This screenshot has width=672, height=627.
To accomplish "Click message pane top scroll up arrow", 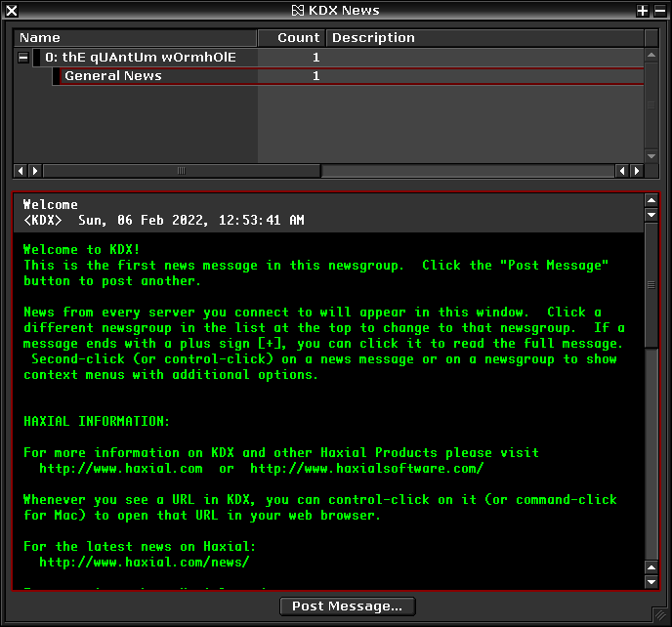I will 651,200.
